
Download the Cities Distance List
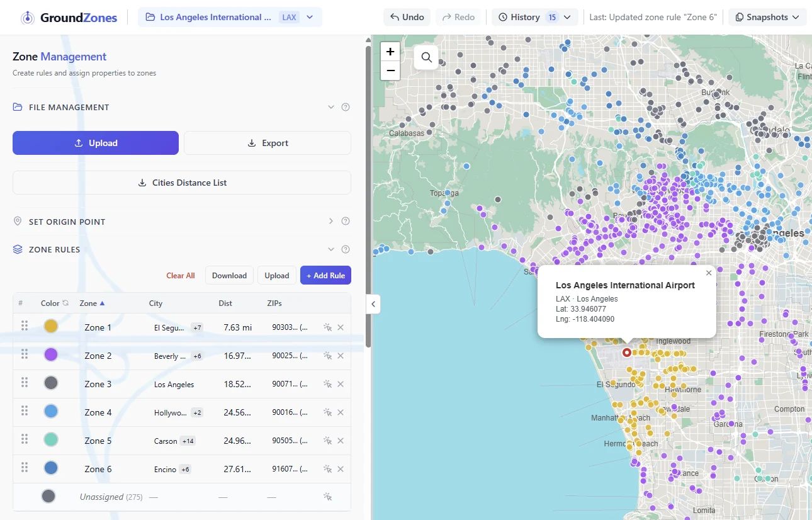point(182,183)
